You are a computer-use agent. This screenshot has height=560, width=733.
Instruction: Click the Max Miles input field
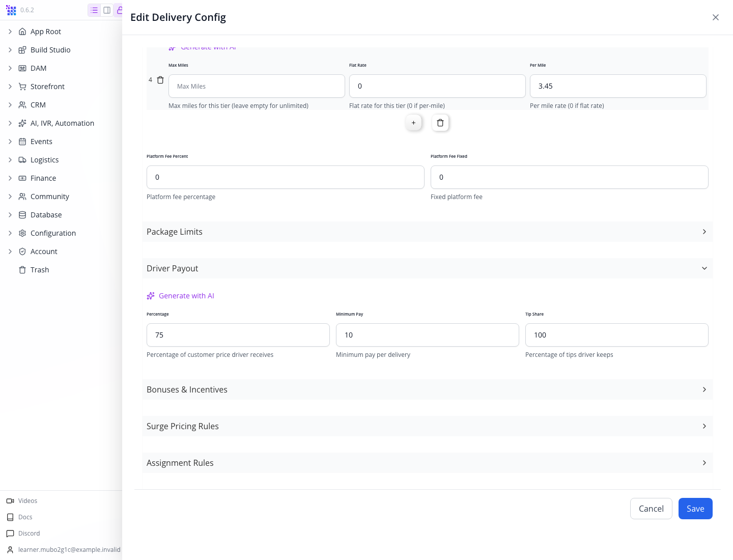257,86
